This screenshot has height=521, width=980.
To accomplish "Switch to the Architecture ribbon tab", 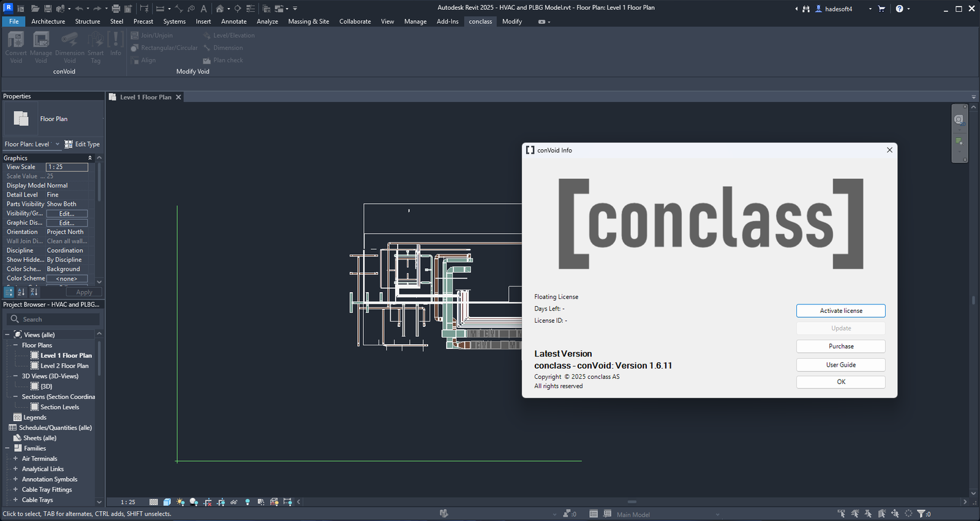I will pos(48,21).
